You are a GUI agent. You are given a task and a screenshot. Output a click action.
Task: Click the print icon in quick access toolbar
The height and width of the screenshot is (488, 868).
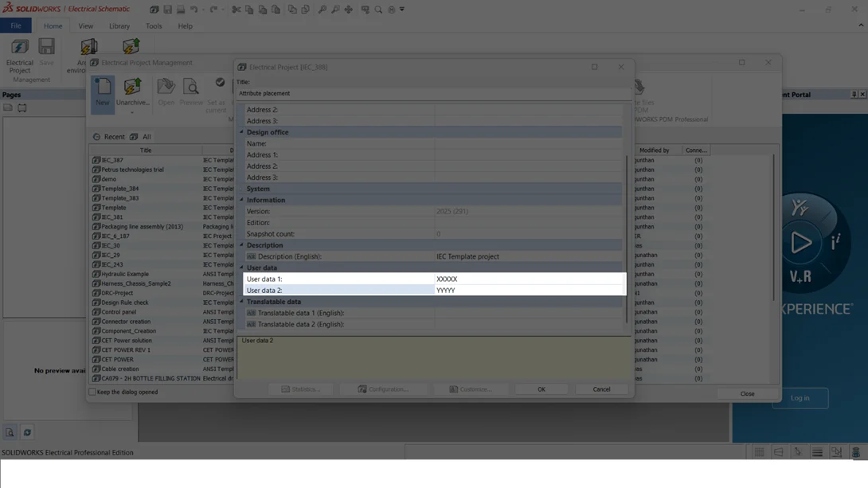point(181,10)
